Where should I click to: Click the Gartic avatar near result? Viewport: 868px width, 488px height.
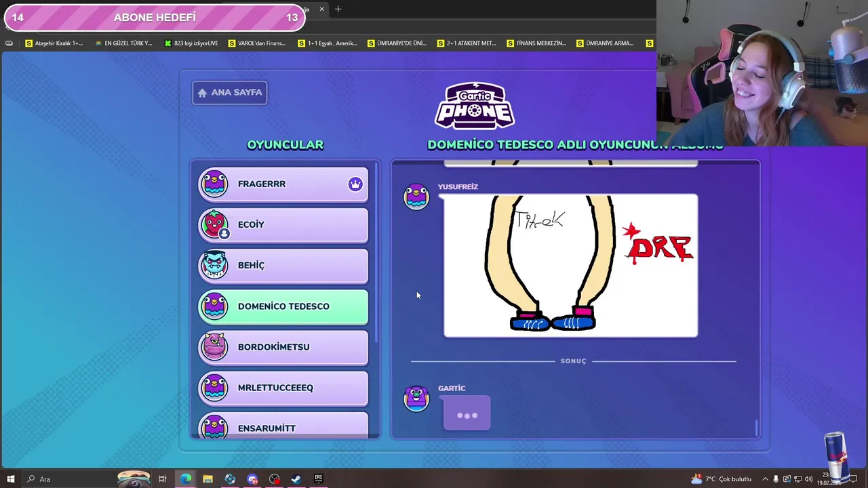[x=416, y=399]
